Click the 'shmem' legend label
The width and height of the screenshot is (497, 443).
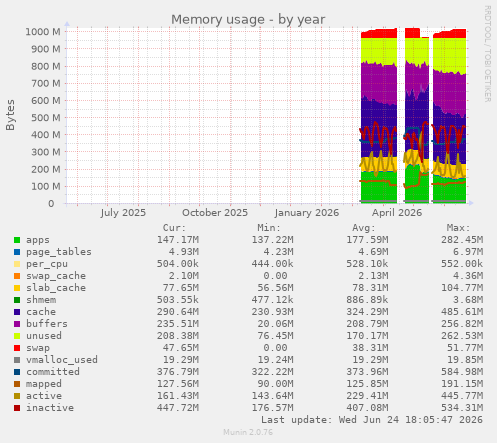pyautogui.click(x=41, y=300)
